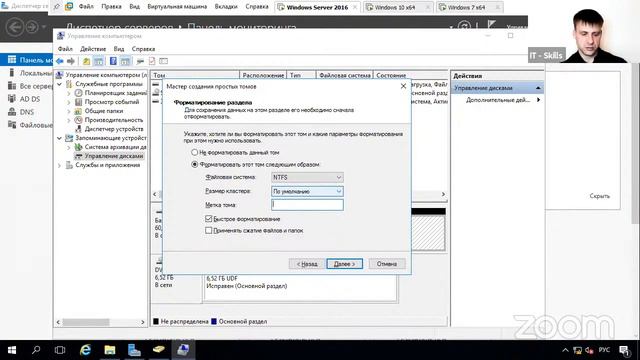Click the volume list scroll right arrow
This screenshot has height=360, width=640.
pos(443,194)
